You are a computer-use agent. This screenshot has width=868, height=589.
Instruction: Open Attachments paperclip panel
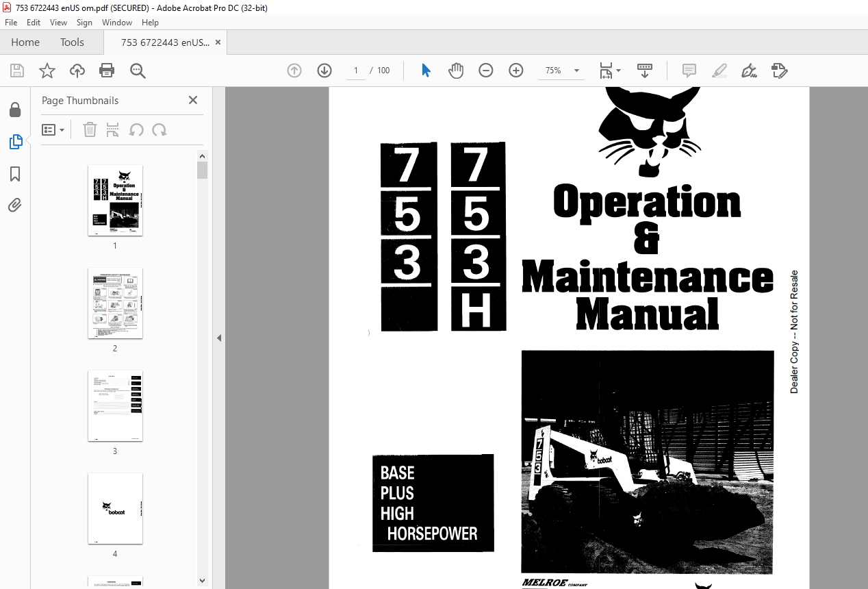click(x=15, y=205)
